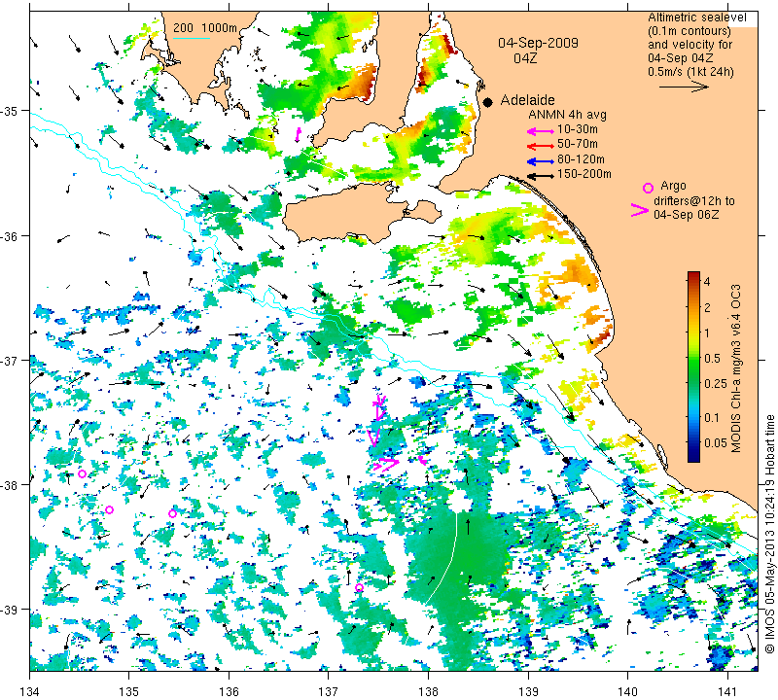Click the 'Argo' legend label
Viewport: 778px width, 700px height.
pyautogui.click(x=673, y=187)
